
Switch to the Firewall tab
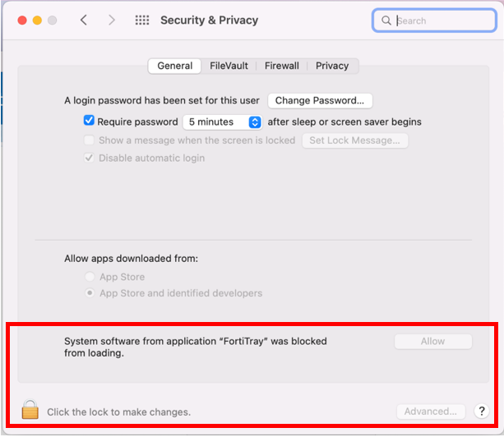click(282, 66)
